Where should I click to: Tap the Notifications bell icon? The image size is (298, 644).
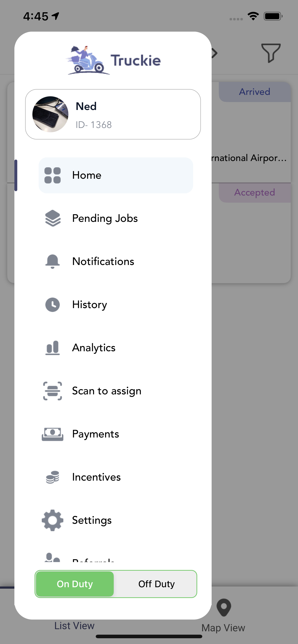coord(52,261)
